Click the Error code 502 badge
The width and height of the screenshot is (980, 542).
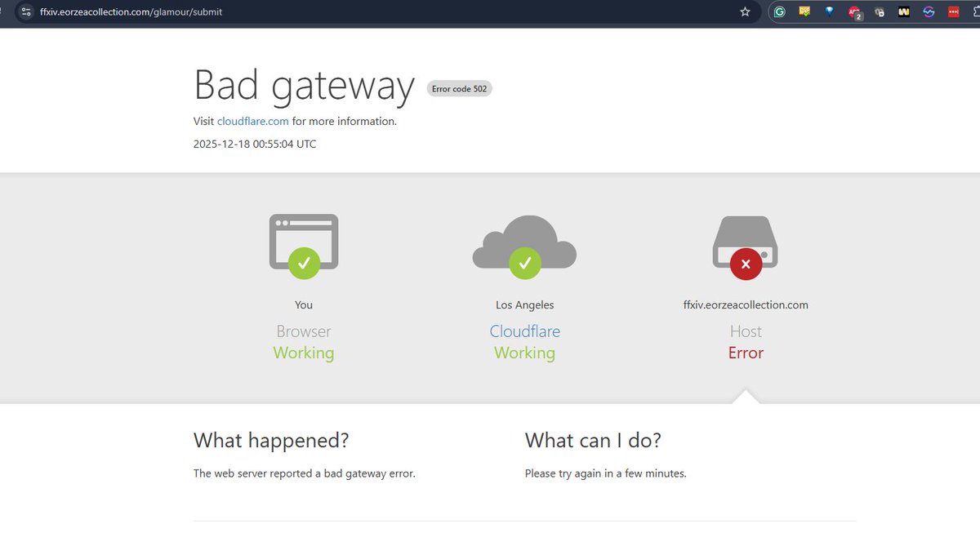pos(460,88)
